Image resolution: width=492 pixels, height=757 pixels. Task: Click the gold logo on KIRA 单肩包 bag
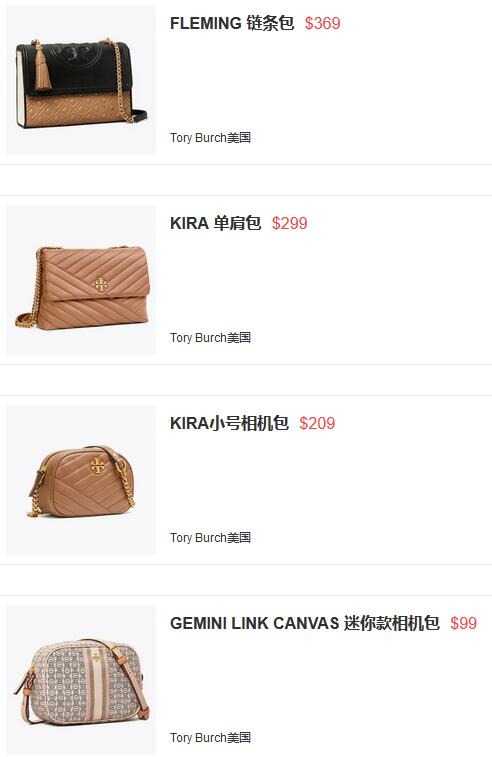[101, 285]
